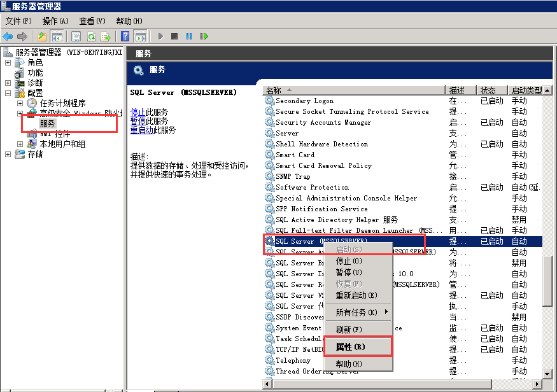557x392 pixels.
Task: Sort by the 名称 column header
Action: [x=354, y=90]
